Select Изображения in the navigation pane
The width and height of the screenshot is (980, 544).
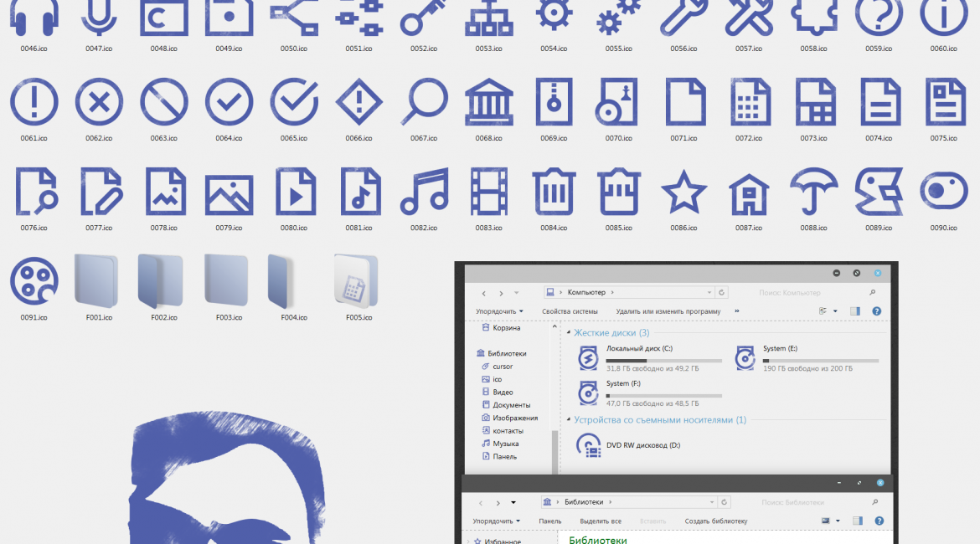(509, 418)
